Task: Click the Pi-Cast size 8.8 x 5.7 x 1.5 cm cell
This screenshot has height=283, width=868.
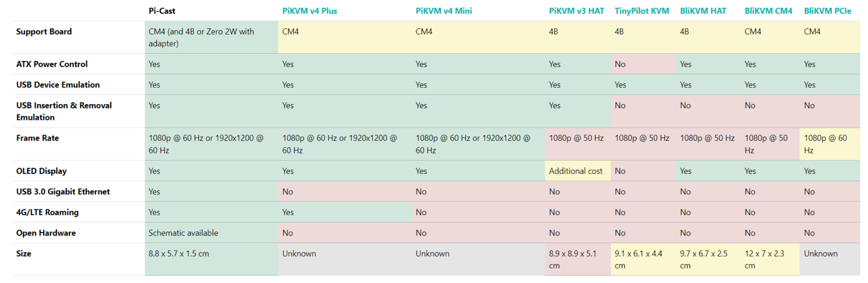Action: coord(211,259)
